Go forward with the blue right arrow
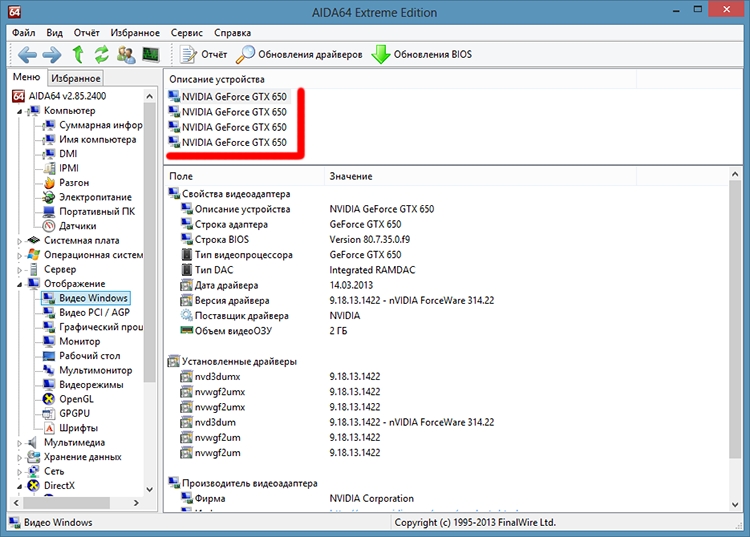 [x=52, y=55]
